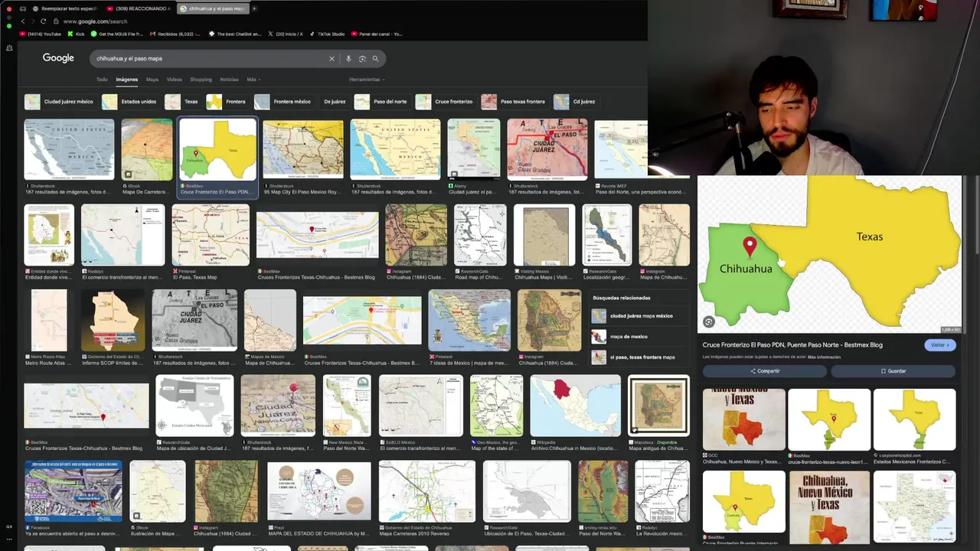Image resolution: width=980 pixels, height=551 pixels.
Task: Open the Videos results tab
Action: tap(175, 80)
